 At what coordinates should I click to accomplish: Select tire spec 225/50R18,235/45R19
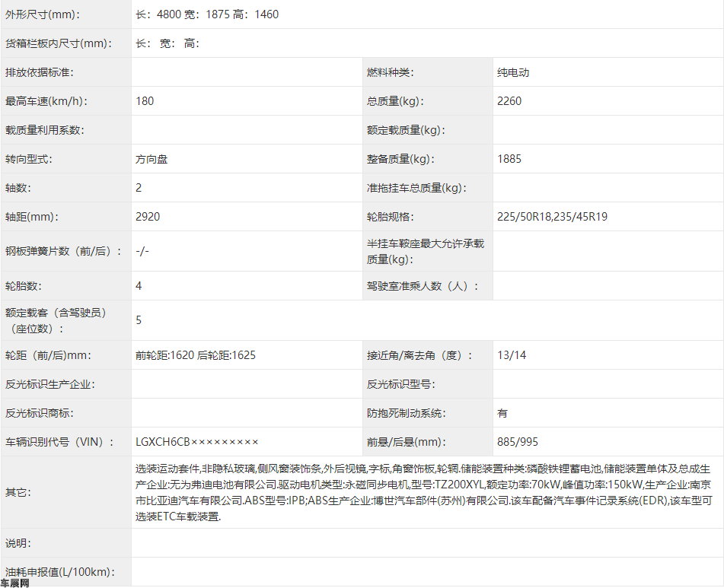coord(552,217)
